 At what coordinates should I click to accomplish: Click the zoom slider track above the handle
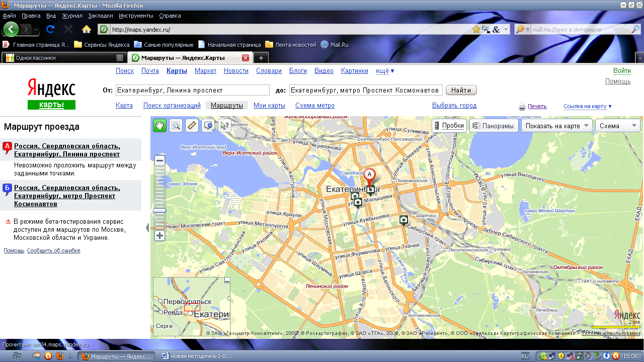pyautogui.click(x=160, y=186)
